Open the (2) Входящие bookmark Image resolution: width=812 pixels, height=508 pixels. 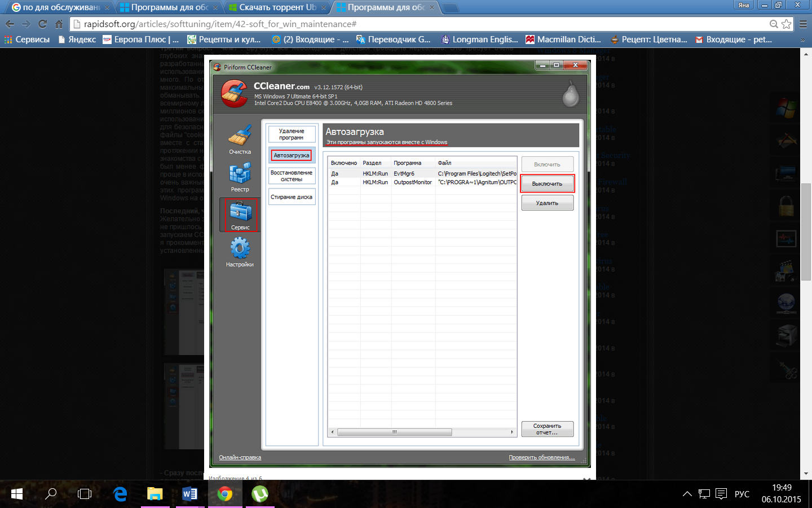[x=310, y=40]
